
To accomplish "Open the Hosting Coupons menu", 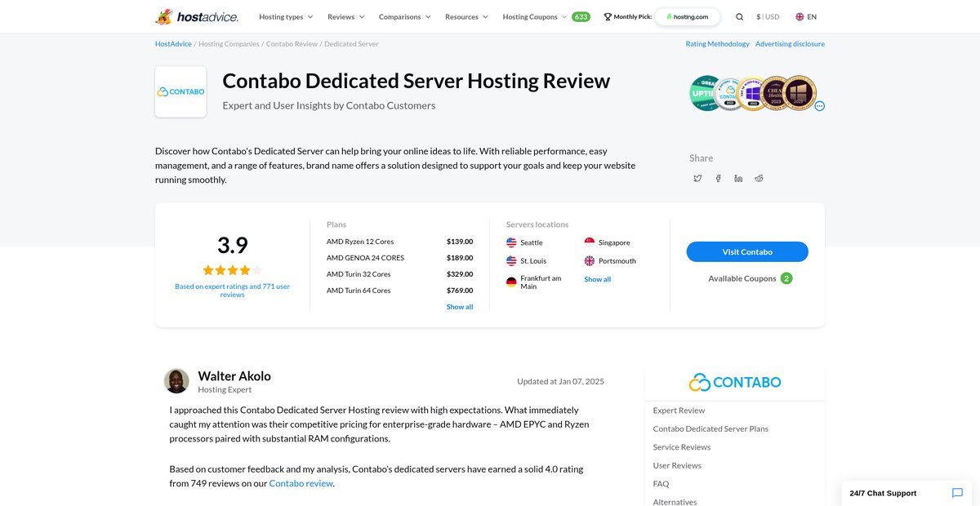I will coord(535,16).
